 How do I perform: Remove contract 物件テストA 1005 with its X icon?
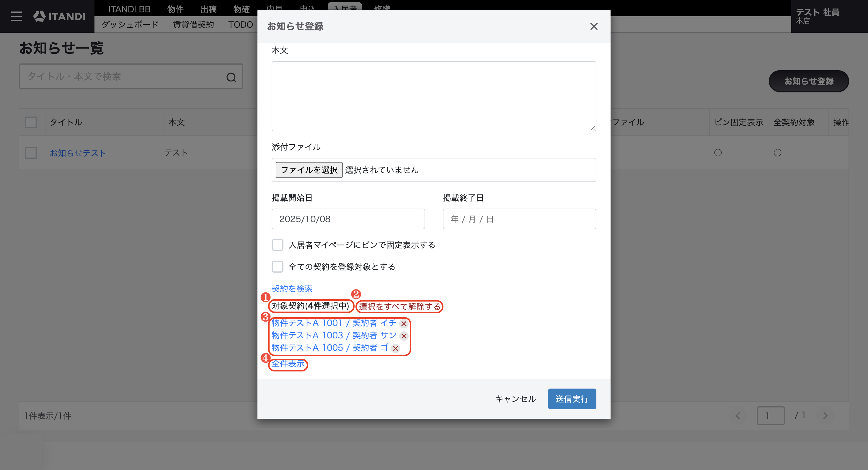click(396, 348)
